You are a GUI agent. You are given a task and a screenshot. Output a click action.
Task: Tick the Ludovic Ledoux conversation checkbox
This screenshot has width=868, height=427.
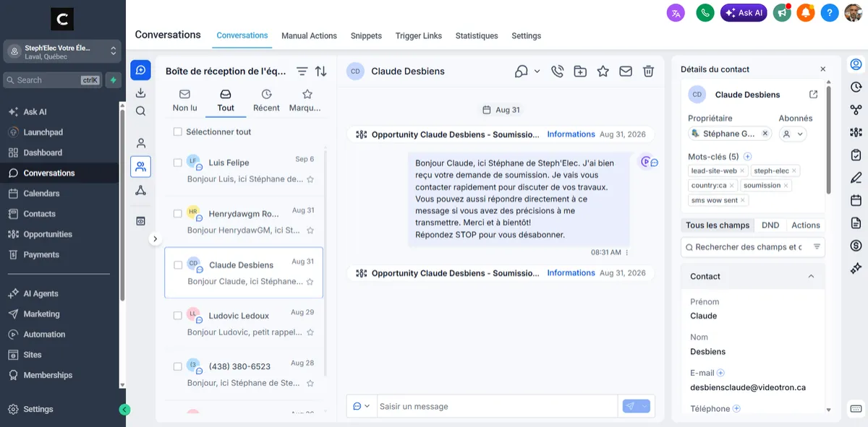pos(178,316)
